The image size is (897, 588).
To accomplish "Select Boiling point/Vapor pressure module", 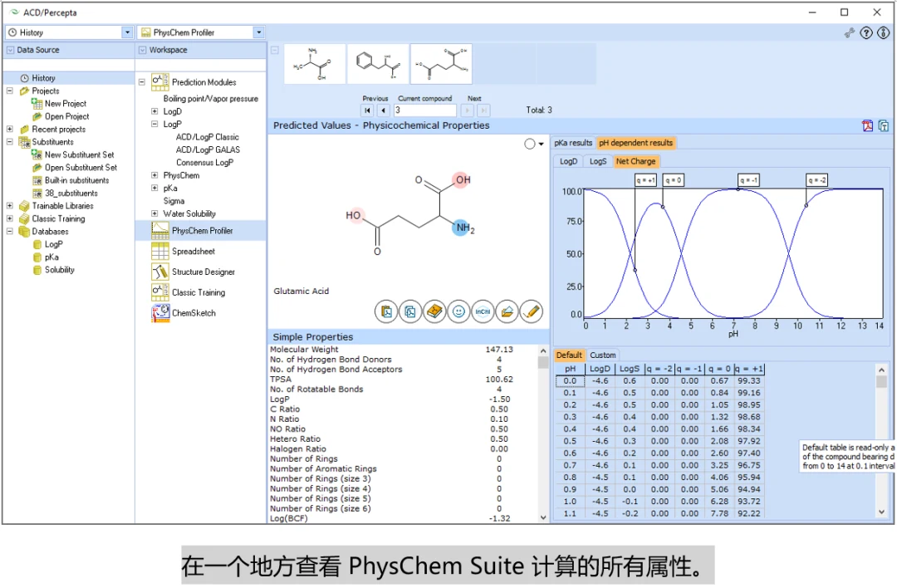I will pyautogui.click(x=210, y=99).
